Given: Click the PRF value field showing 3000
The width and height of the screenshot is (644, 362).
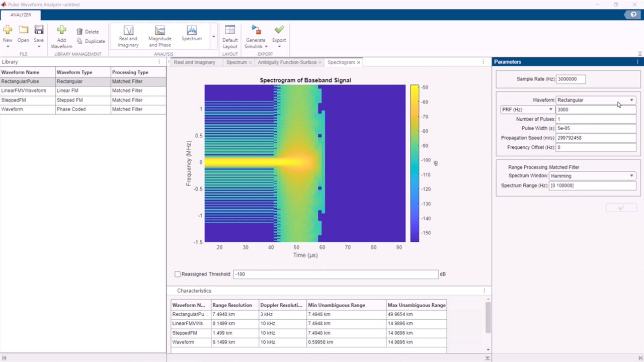Looking at the screenshot, I should coord(596,110).
